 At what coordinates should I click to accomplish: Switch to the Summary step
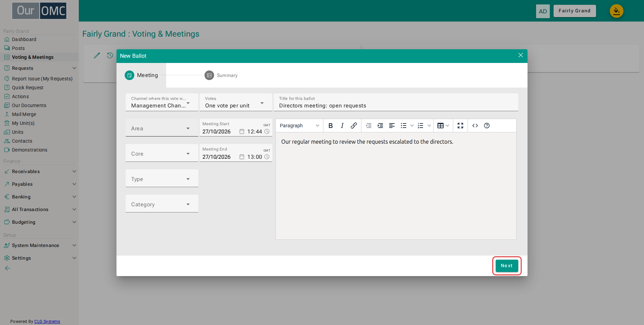click(221, 75)
